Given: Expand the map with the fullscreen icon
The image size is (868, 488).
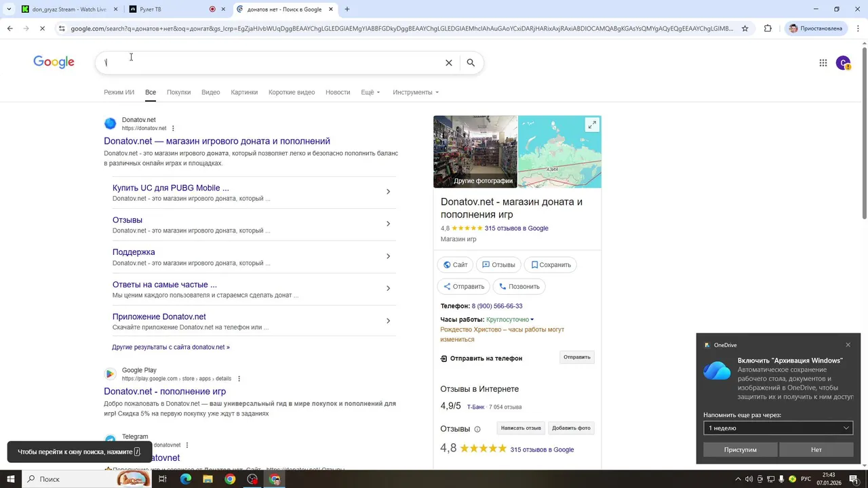Looking at the screenshot, I should point(592,125).
